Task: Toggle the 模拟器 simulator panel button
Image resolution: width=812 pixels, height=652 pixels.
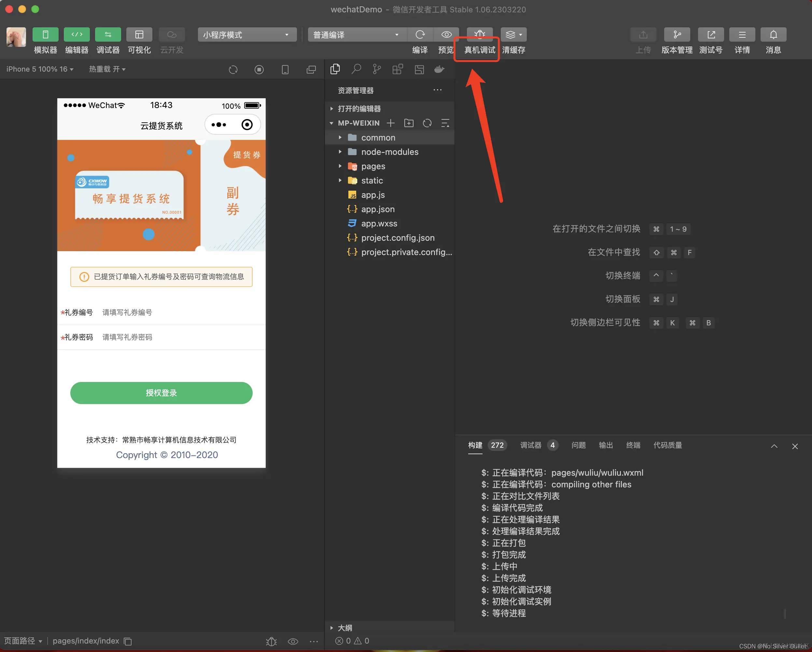Action: (45, 34)
